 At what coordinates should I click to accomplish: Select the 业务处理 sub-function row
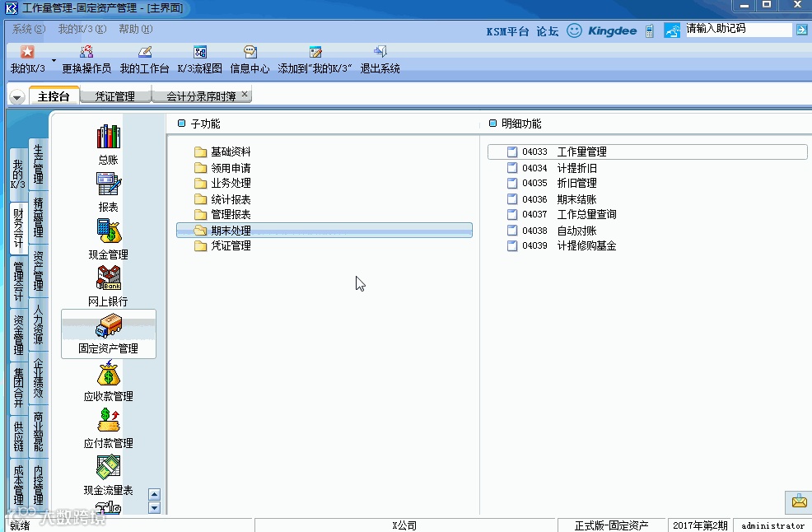[324, 184]
